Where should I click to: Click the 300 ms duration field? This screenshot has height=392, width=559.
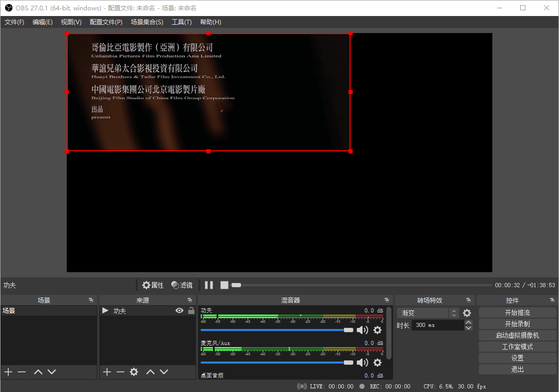coord(438,325)
